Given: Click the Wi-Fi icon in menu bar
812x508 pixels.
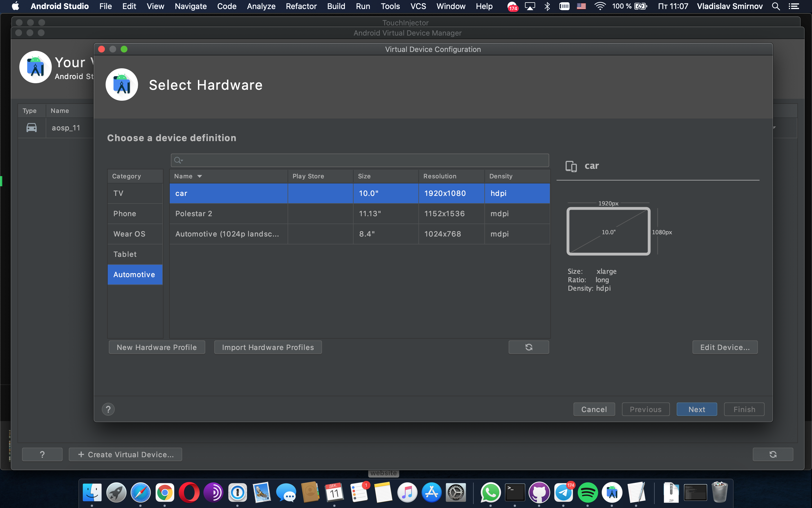Looking at the screenshot, I should pos(600,6).
